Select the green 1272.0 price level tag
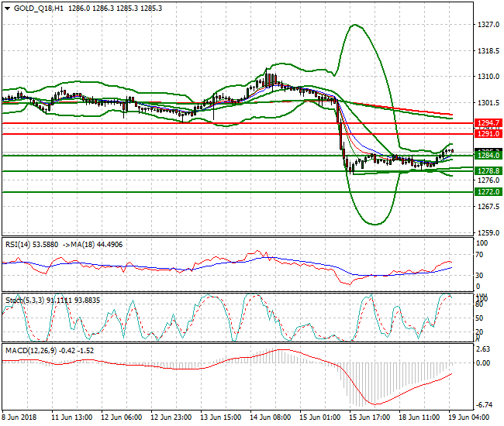The image size is (504, 426). coord(489,191)
